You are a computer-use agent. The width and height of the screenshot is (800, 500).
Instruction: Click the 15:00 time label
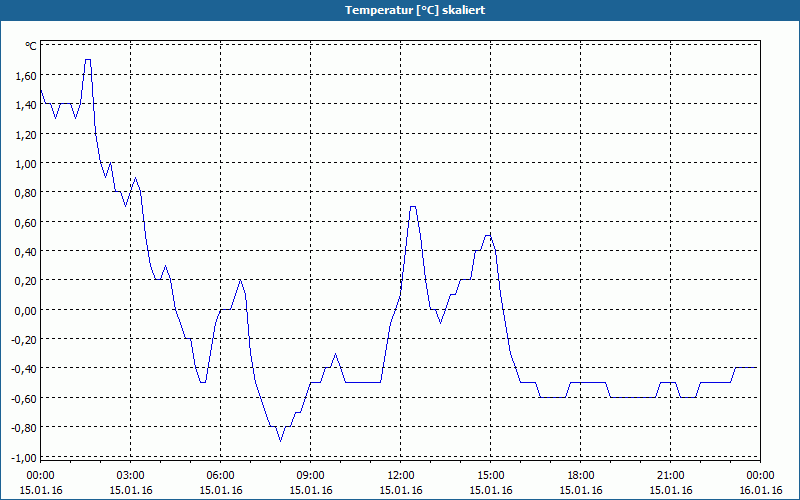coord(491,476)
